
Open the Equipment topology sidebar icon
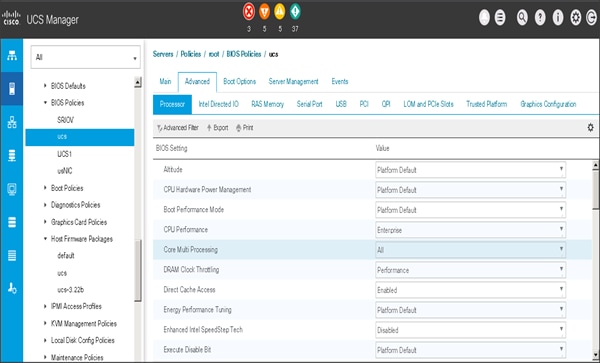tap(12, 56)
